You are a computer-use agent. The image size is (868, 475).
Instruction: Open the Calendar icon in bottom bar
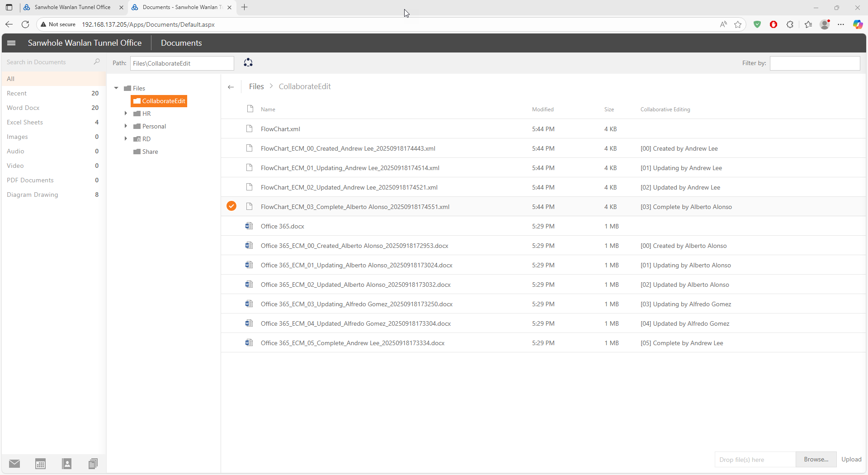[x=41, y=464]
